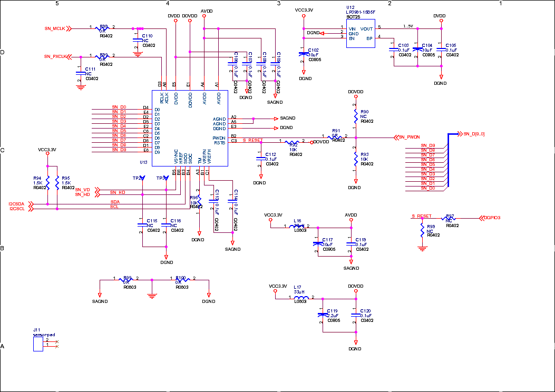Select the C119 2.2uF capacitor
555x392 pixels.
click(322, 315)
